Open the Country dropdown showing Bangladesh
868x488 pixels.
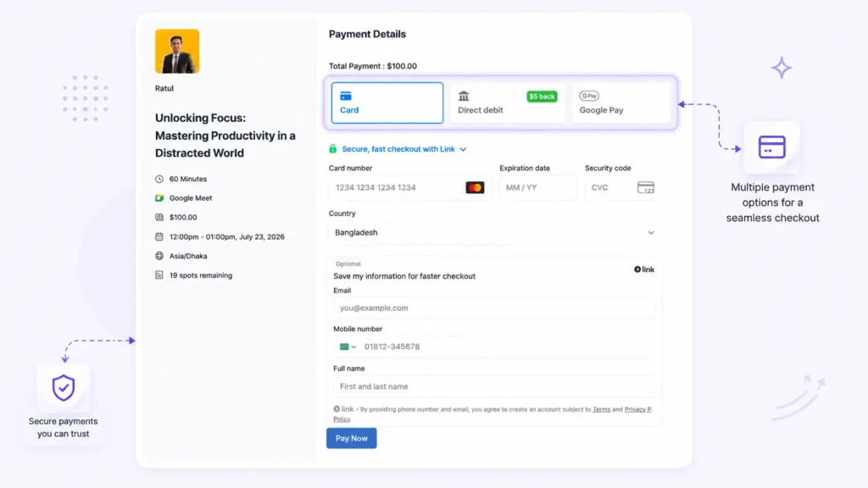pos(495,232)
